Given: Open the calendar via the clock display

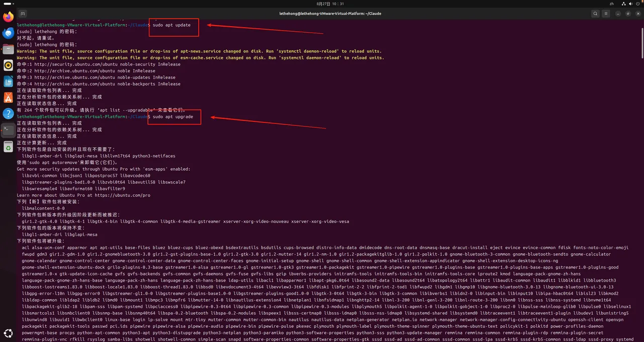Looking at the screenshot, I should (x=330, y=5).
